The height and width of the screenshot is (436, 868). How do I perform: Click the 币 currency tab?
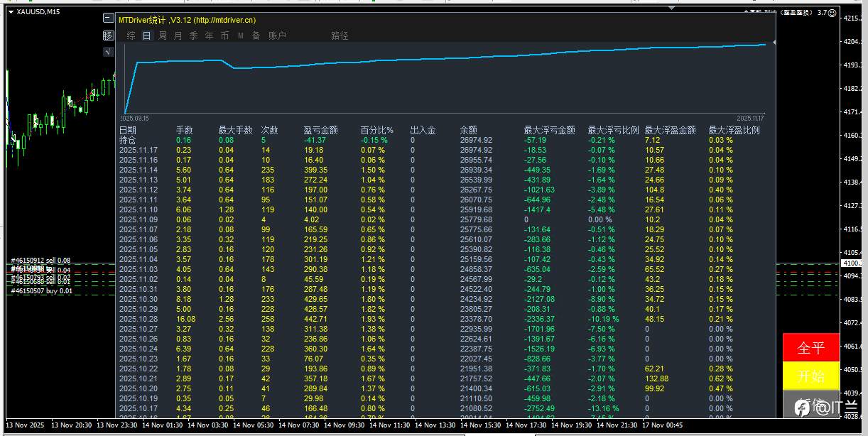(225, 36)
